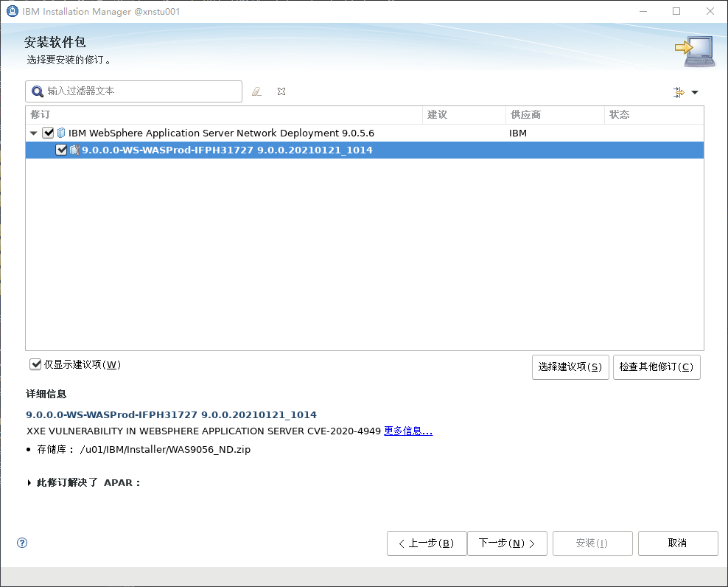Click the 选择建议项(S) button
This screenshot has width=728, height=587.
[x=570, y=367]
